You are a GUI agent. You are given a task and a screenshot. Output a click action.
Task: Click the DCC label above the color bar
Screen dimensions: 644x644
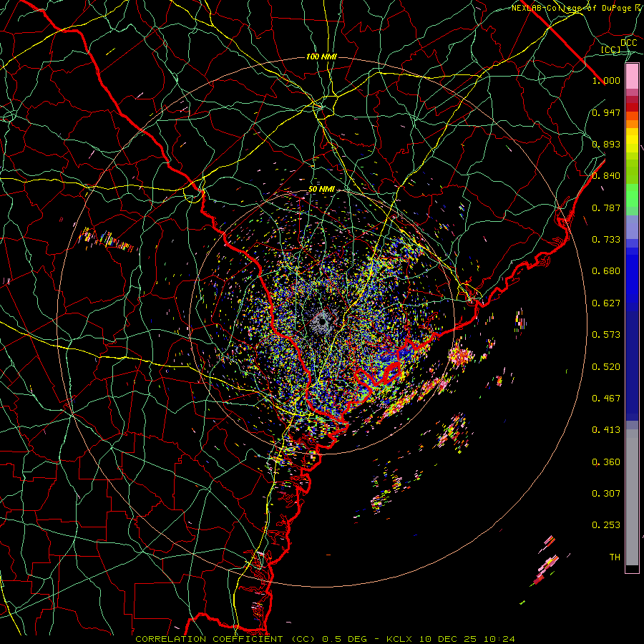[629, 43]
